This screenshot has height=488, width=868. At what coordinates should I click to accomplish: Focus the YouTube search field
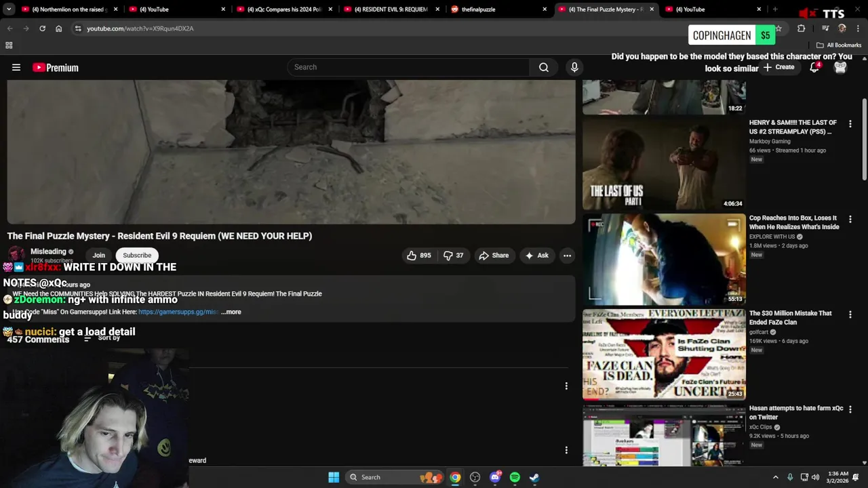[x=409, y=67]
